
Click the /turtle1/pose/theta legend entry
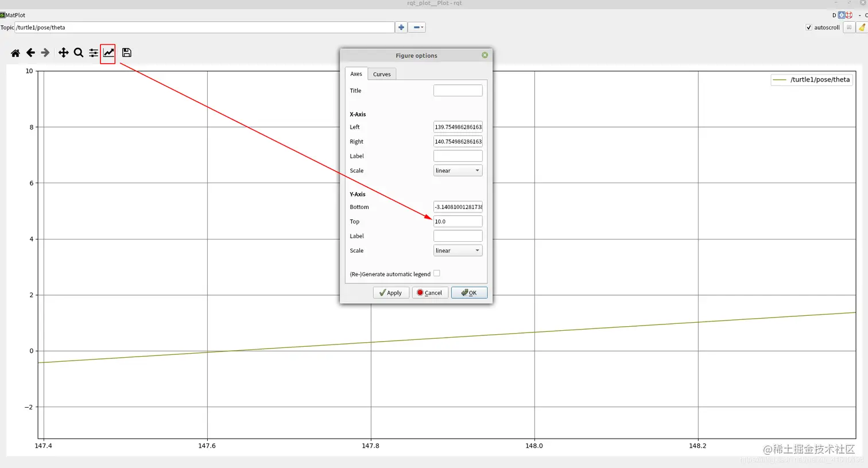812,80
